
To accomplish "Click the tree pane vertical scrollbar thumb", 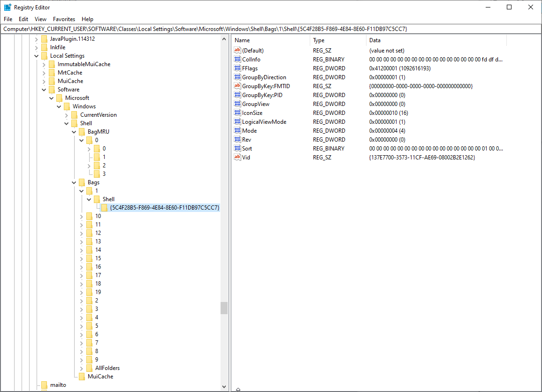I will pyautogui.click(x=224, y=308).
